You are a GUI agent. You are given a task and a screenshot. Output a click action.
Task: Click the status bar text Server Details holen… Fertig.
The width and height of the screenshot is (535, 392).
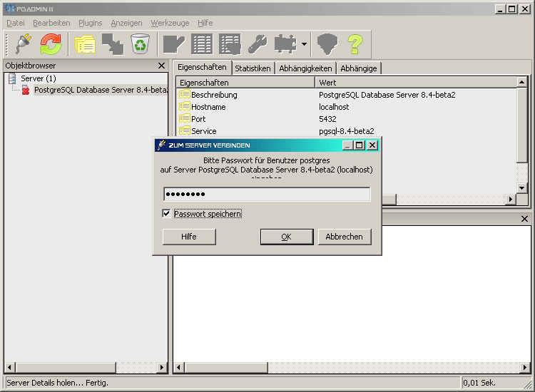click(57, 383)
